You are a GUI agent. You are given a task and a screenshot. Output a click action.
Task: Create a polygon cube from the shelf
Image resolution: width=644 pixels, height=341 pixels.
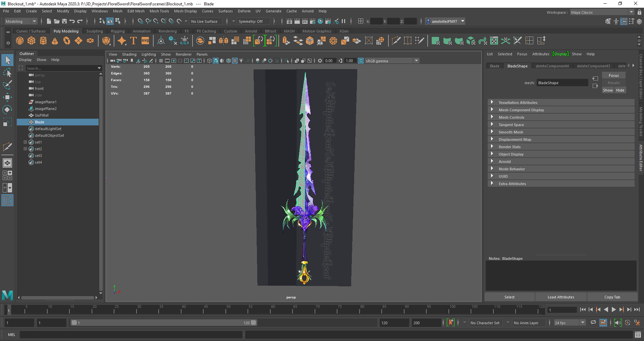pos(32,41)
